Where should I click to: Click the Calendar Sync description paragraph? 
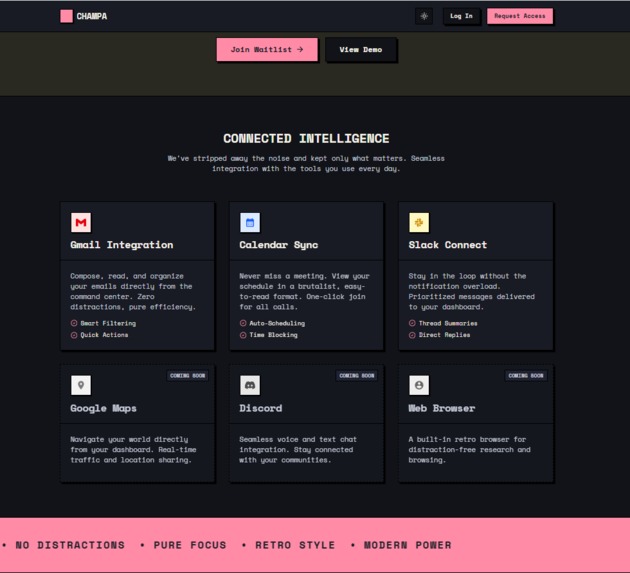304,291
